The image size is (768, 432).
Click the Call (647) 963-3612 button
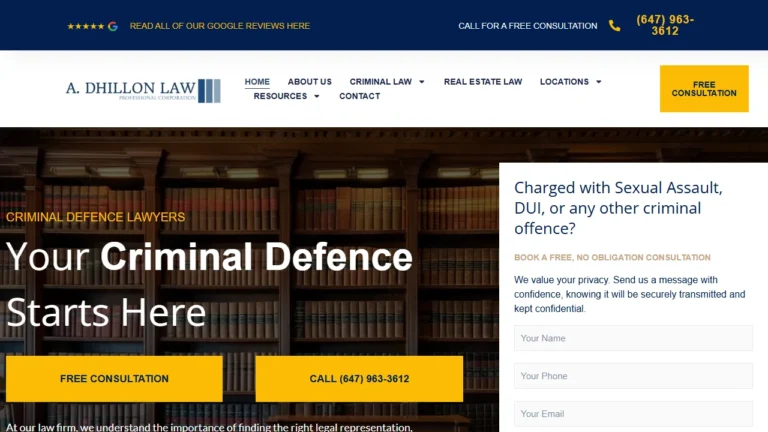click(x=359, y=379)
